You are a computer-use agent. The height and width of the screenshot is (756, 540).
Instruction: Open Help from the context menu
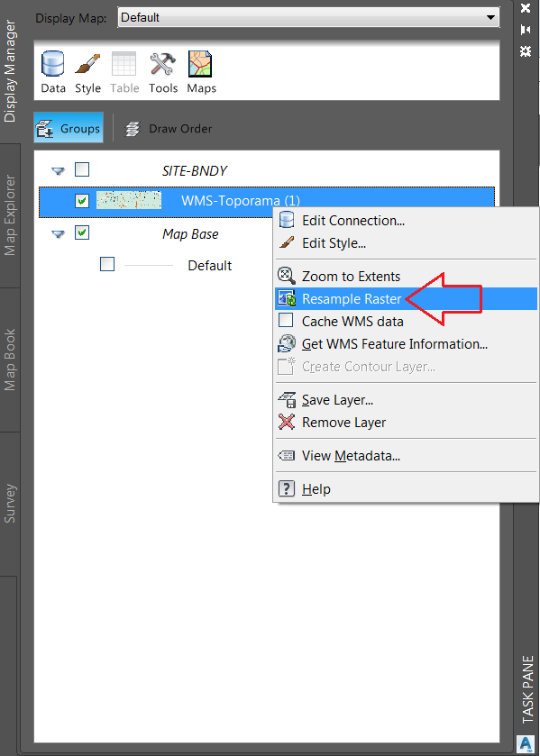pos(406,489)
